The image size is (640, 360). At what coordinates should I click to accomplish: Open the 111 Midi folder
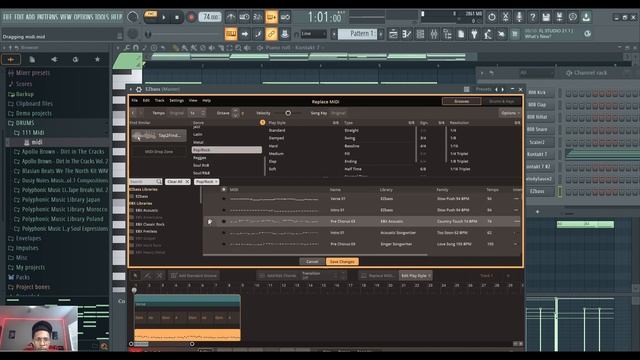(x=33, y=132)
